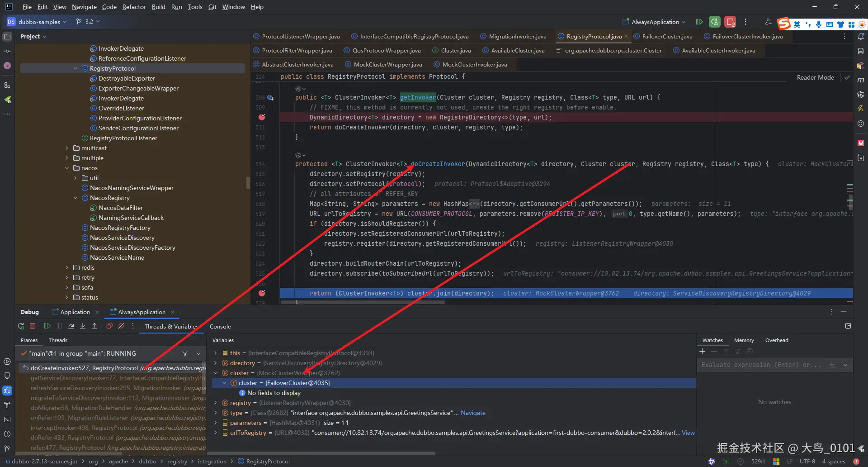The height and width of the screenshot is (467, 868).
Task: Filter frames using the funnel icon
Action: (185, 353)
